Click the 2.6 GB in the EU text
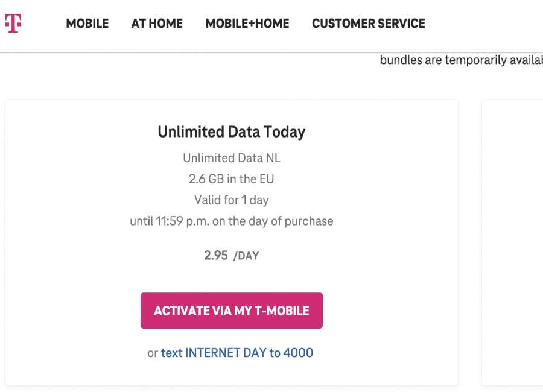543x392 pixels. pos(231,179)
